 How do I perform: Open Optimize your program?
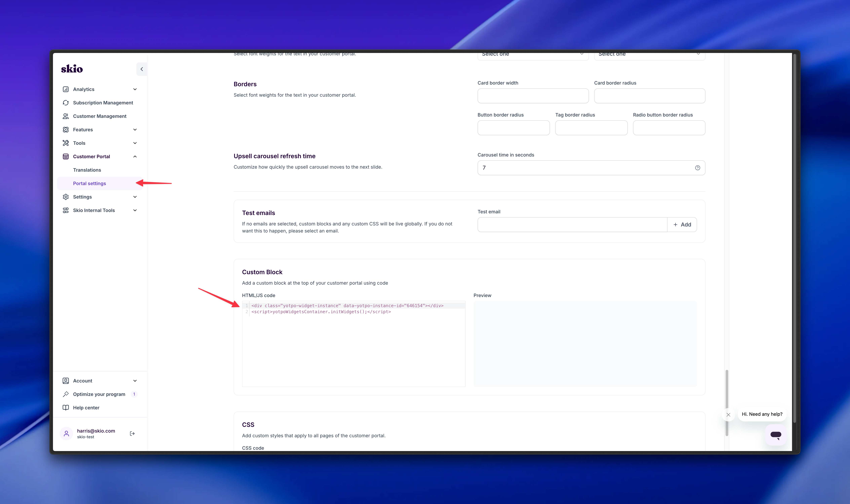[x=99, y=394]
